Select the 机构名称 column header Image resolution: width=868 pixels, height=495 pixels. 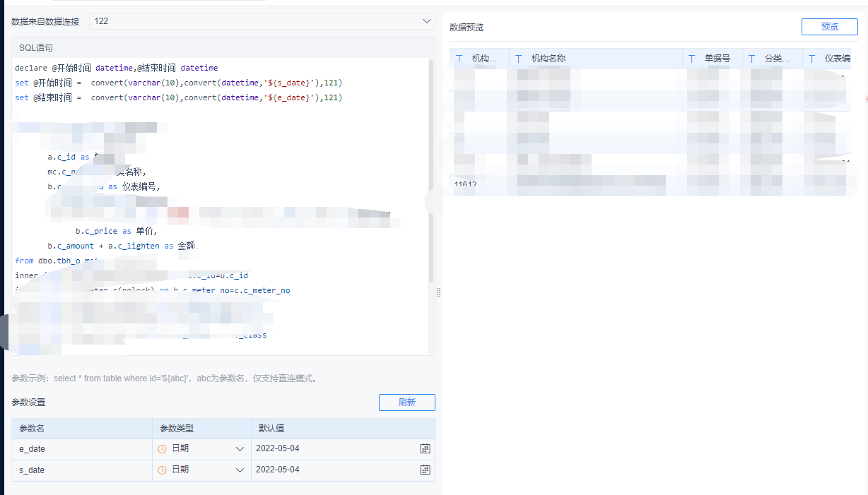click(x=596, y=59)
